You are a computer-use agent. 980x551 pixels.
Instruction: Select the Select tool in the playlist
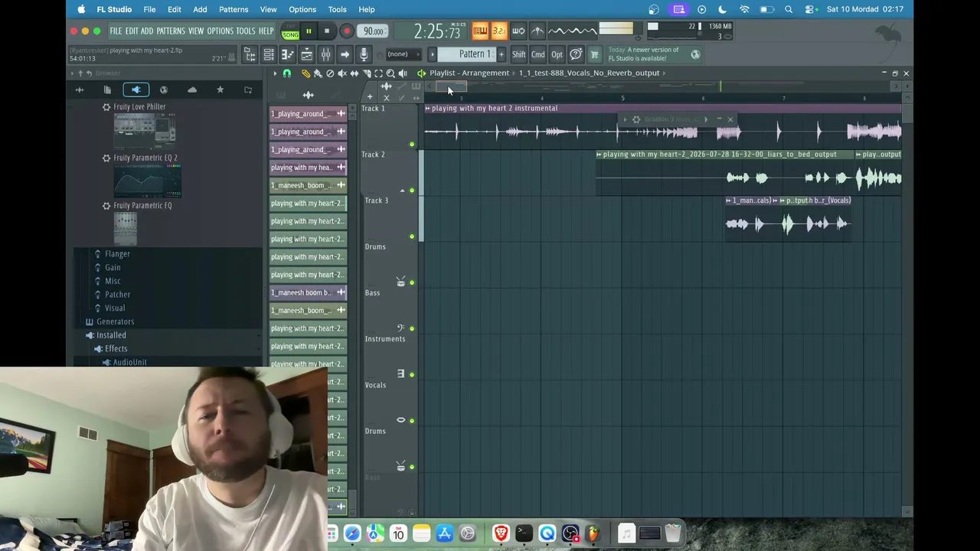pyautogui.click(x=378, y=73)
